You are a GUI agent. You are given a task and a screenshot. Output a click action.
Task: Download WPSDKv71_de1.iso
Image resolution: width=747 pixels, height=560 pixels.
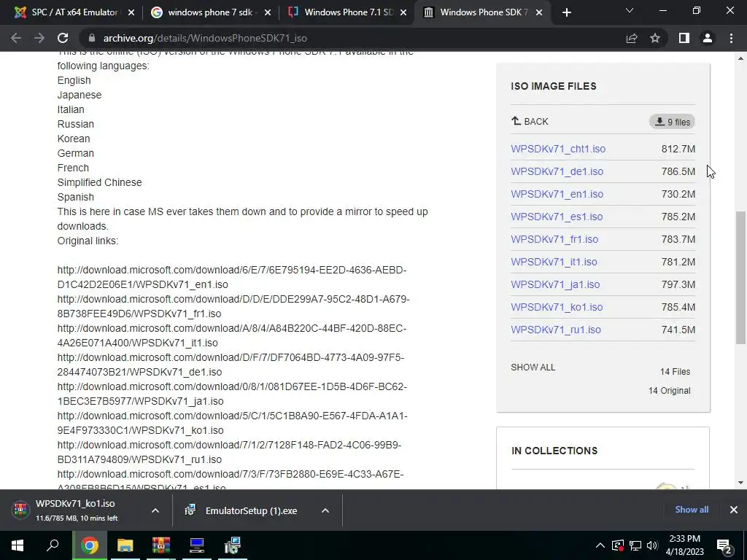(x=557, y=171)
